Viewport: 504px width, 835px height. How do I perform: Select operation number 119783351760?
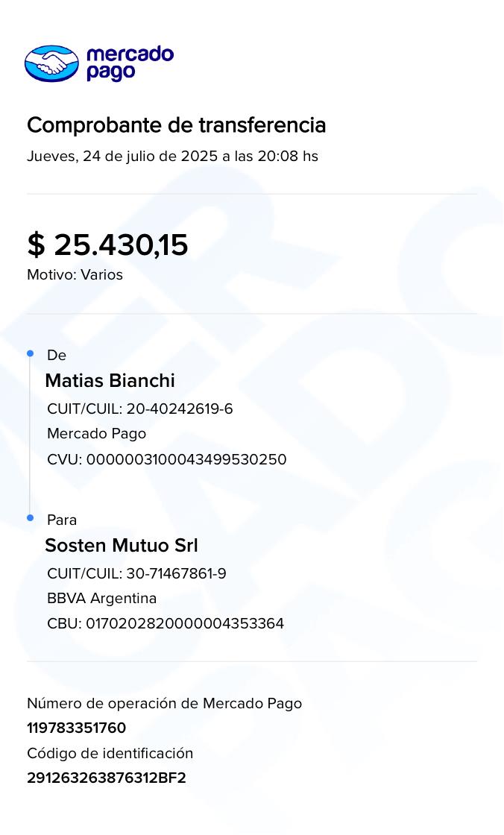coord(76,728)
